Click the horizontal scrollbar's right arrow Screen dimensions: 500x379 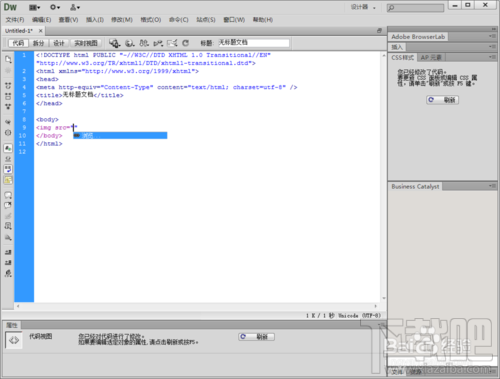tap(376, 306)
